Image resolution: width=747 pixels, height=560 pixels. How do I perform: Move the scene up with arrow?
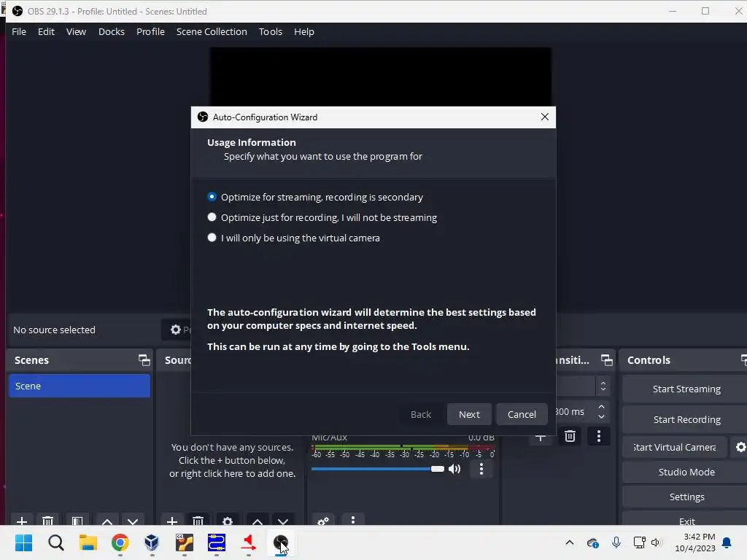[107, 521]
